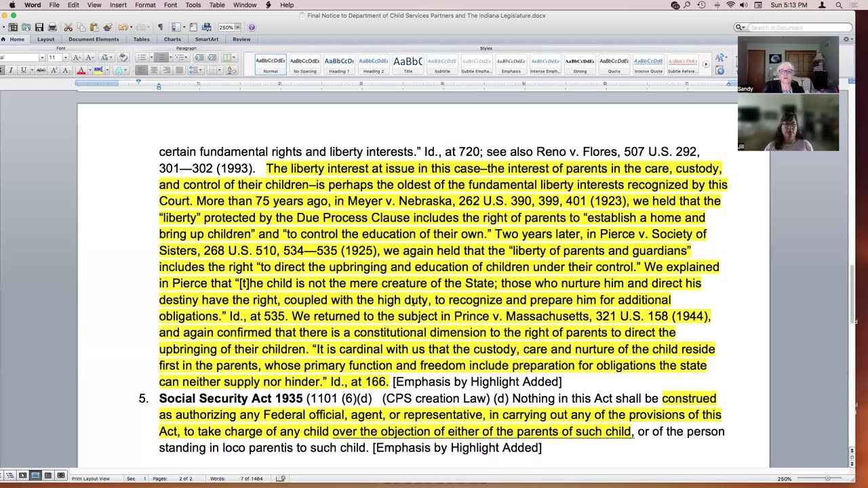Toggle bulleted list
The image size is (868, 488).
pyautogui.click(x=142, y=58)
